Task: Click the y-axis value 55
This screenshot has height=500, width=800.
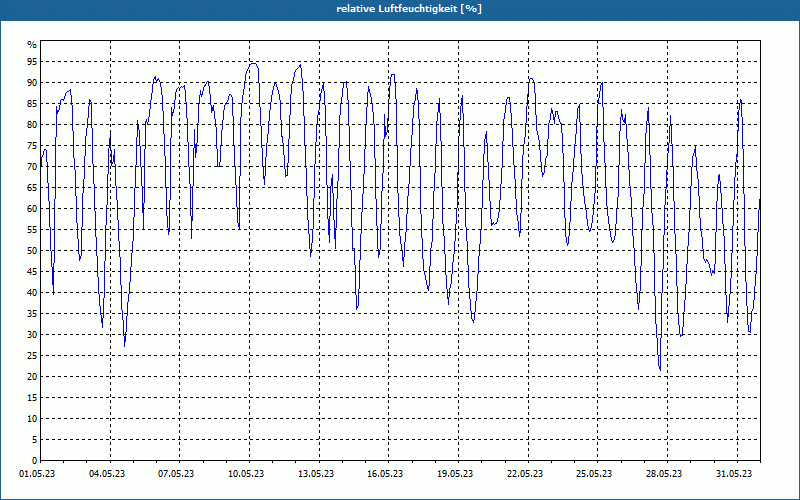Action: 32,230
